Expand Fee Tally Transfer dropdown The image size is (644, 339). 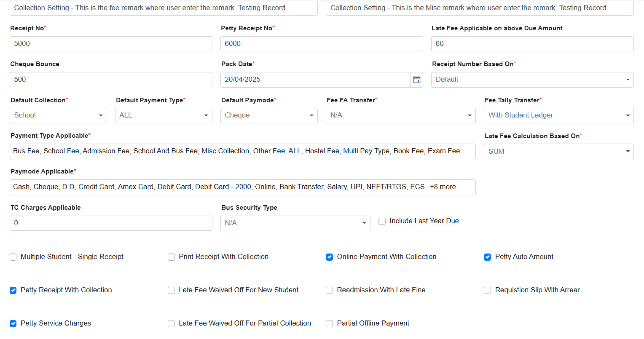tap(558, 115)
